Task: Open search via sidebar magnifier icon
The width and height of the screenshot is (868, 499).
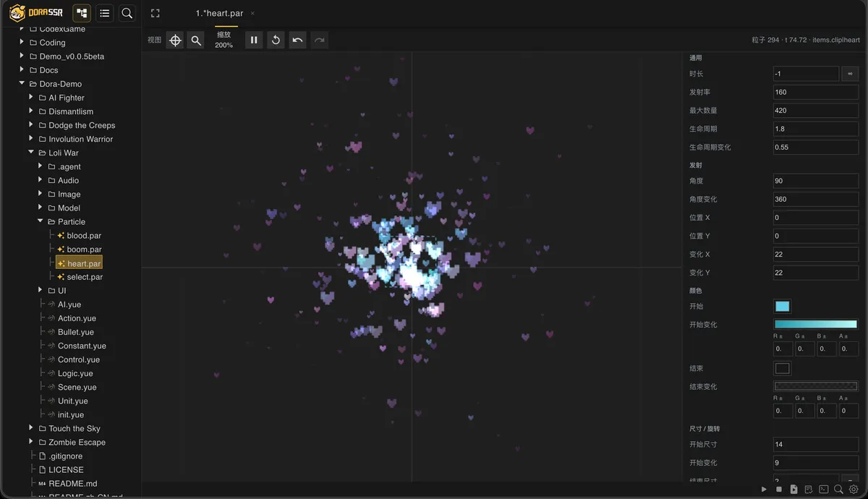Action: tap(127, 13)
